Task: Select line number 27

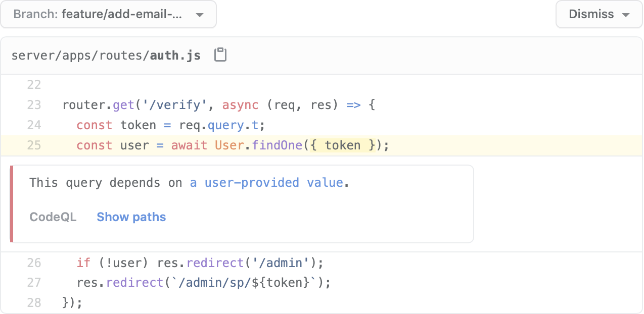Action: [x=34, y=283]
